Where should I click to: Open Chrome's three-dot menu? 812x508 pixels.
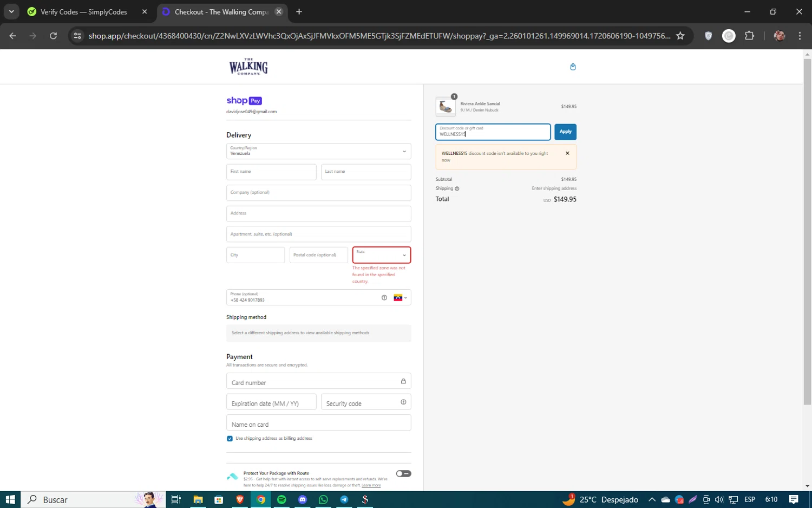click(800, 36)
